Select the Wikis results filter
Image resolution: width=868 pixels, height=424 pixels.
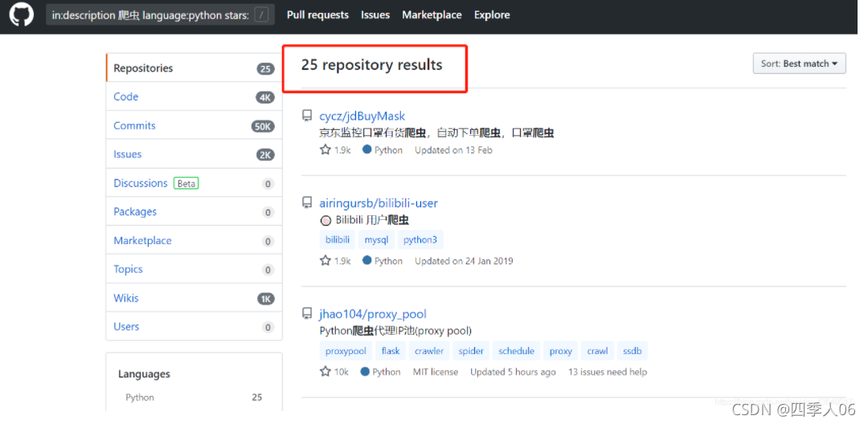click(x=194, y=298)
